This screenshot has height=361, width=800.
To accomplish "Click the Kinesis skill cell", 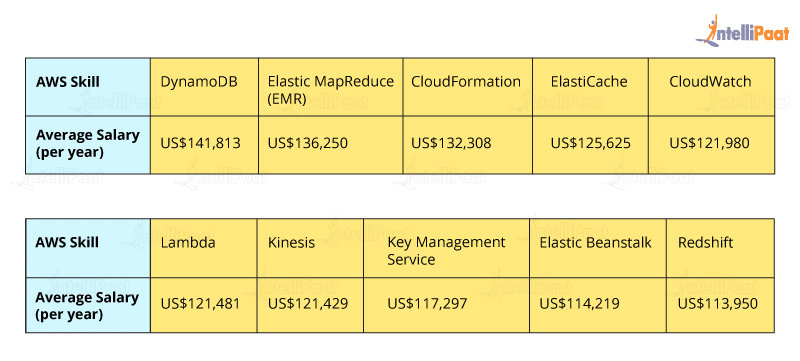I will [310, 248].
